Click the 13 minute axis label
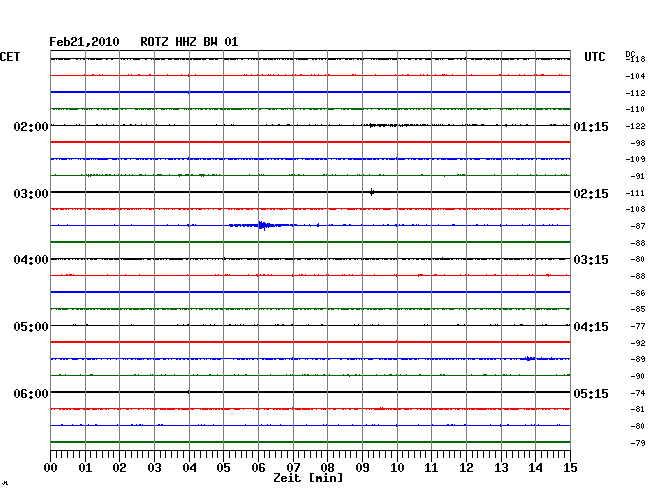650x494 pixels. [x=501, y=468]
